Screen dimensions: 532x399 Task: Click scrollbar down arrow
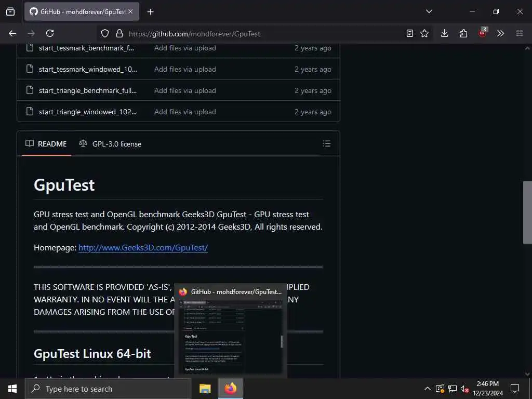click(527, 374)
